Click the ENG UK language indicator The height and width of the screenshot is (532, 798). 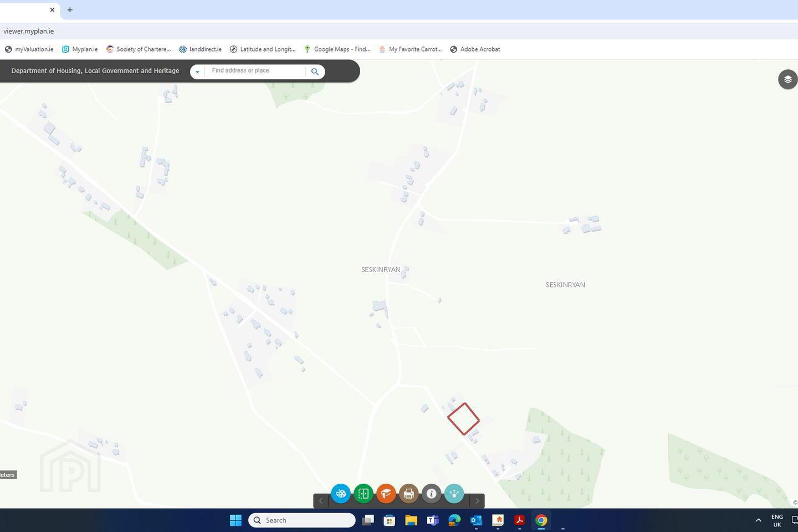tap(777, 520)
